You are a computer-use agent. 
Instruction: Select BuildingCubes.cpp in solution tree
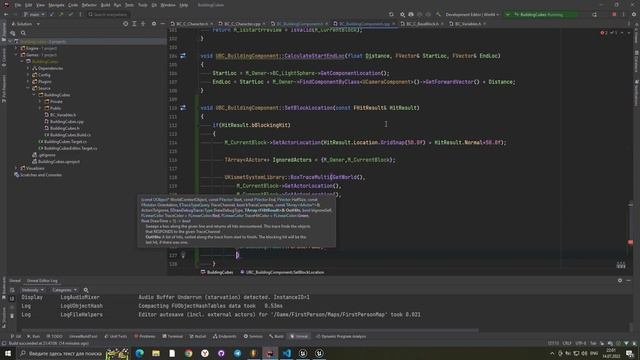click(64, 122)
